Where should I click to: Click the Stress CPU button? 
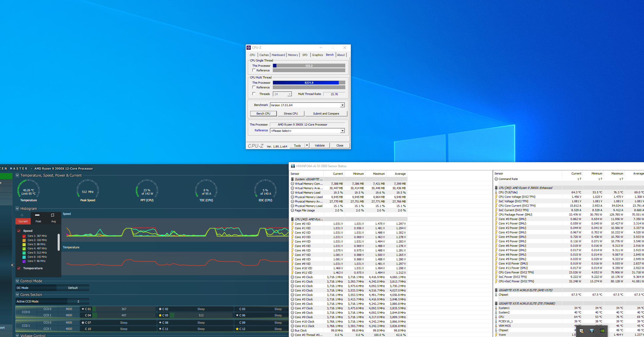(x=291, y=114)
